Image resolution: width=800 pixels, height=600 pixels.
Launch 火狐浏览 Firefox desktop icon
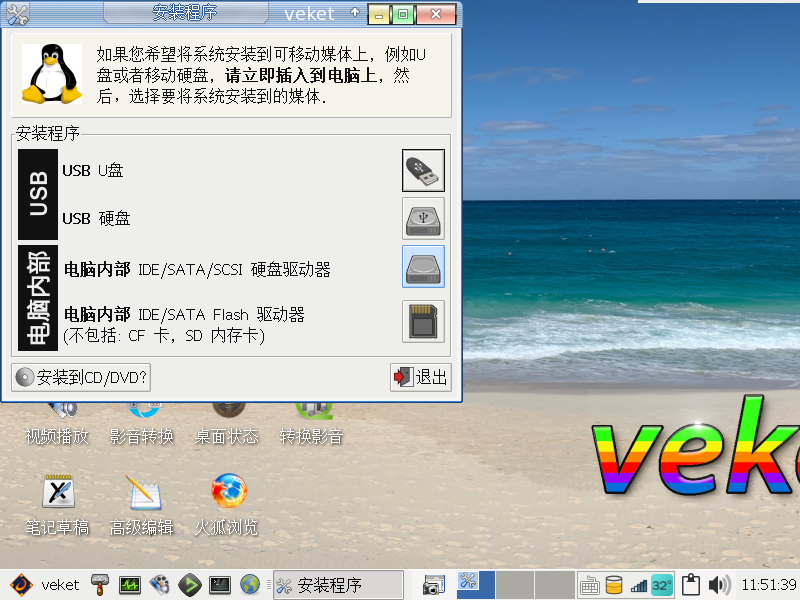coord(228,505)
